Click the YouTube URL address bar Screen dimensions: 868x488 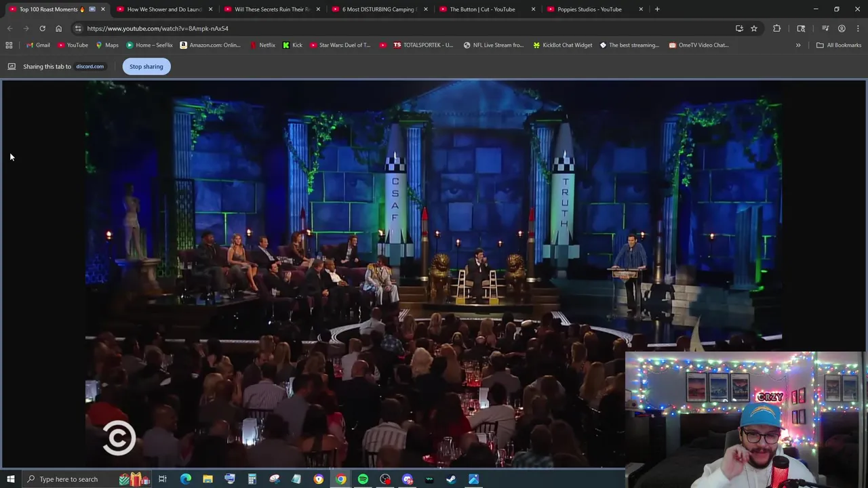pyautogui.click(x=407, y=28)
